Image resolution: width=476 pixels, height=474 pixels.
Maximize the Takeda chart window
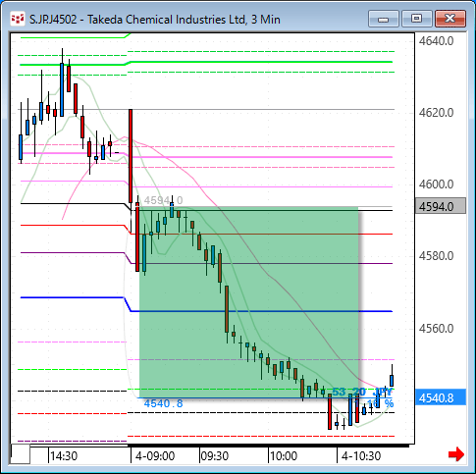point(416,19)
